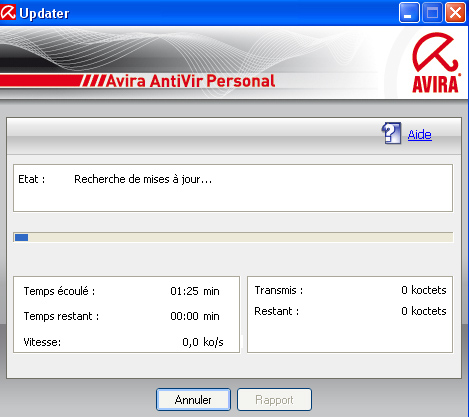Click the 'Restant :' label
Screen dimensions: 469x417
coord(277,311)
